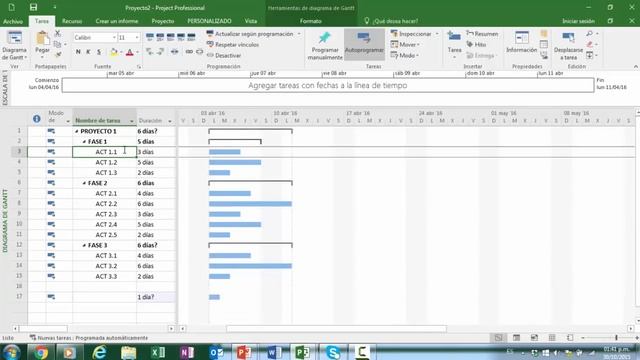The image size is (640, 360).
Task: Unlink tasks with broken-chain icon
Action: pos(199,52)
